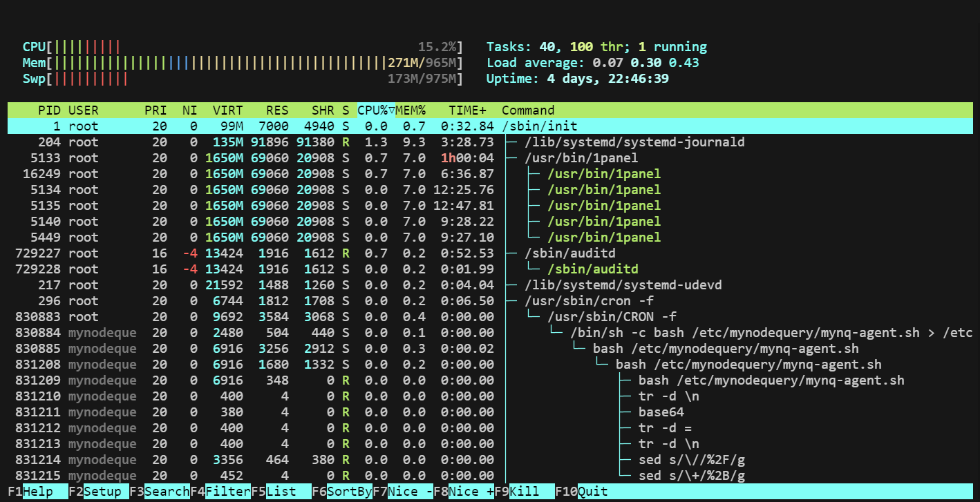The width and height of the screenshot is (980, 502).
Task: Select auditd thread PID 729228
Action: 490,269
